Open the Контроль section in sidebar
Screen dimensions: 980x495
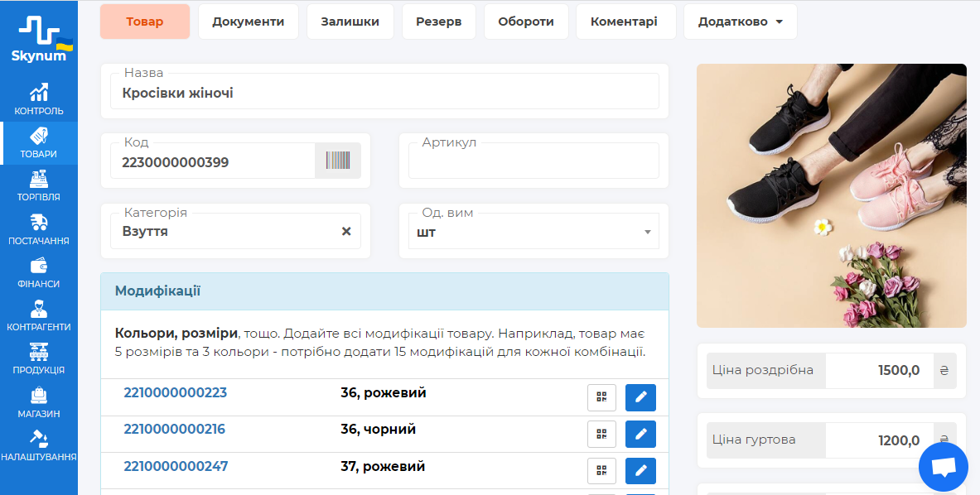[x=39, y=100]
